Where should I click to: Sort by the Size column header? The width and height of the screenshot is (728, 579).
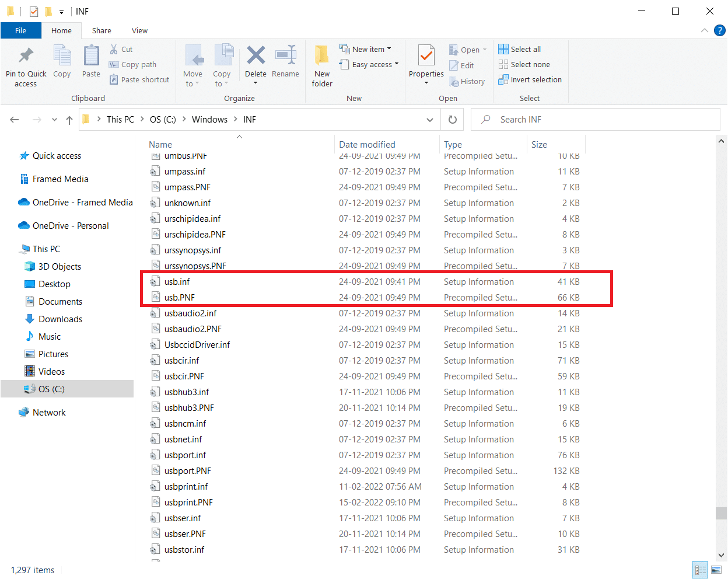coord(539,144)
